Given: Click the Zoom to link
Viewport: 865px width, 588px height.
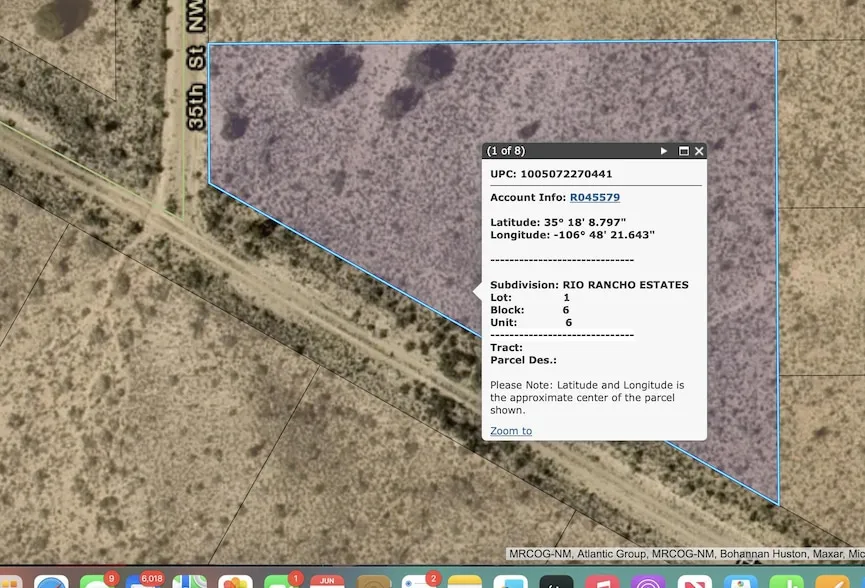Looking at the screenshot, I should (x=510, y=431).
